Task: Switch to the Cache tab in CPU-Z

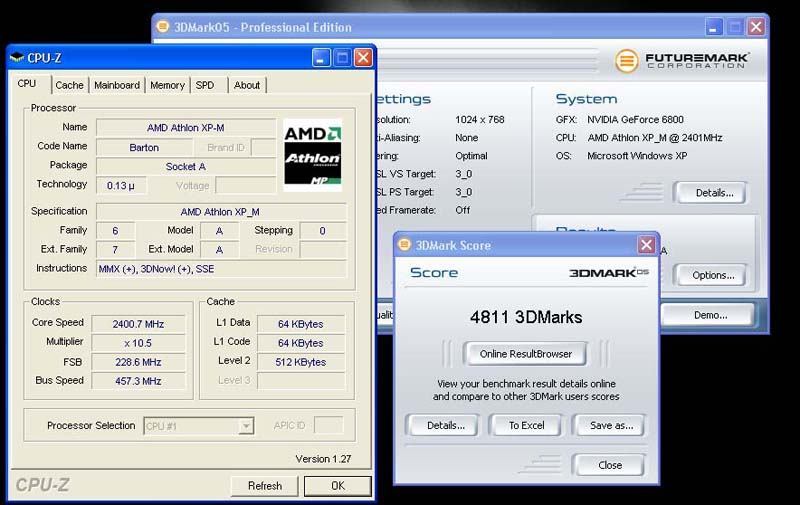Action: pyautogui.click(x=69, y=85)
